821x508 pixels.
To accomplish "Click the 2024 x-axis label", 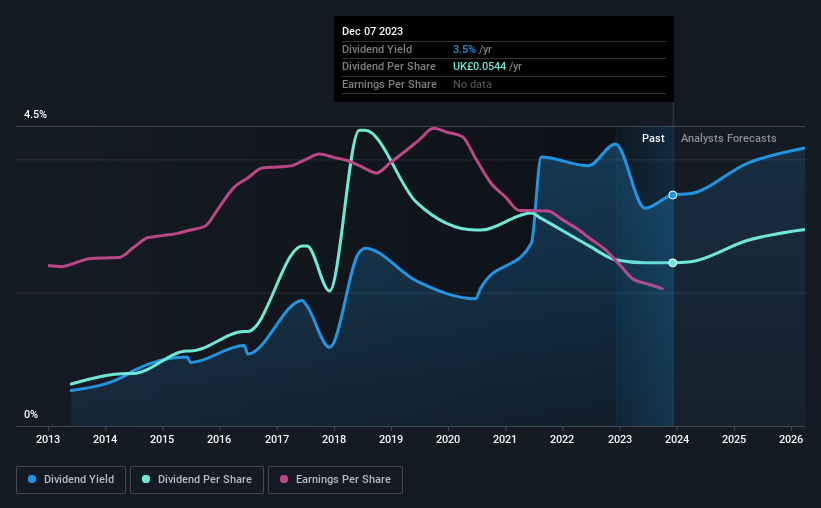I will tap(676, 439).
